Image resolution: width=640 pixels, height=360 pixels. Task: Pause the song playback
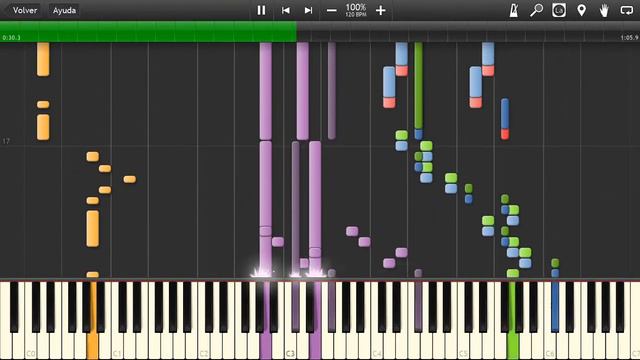tap(261, 10)
